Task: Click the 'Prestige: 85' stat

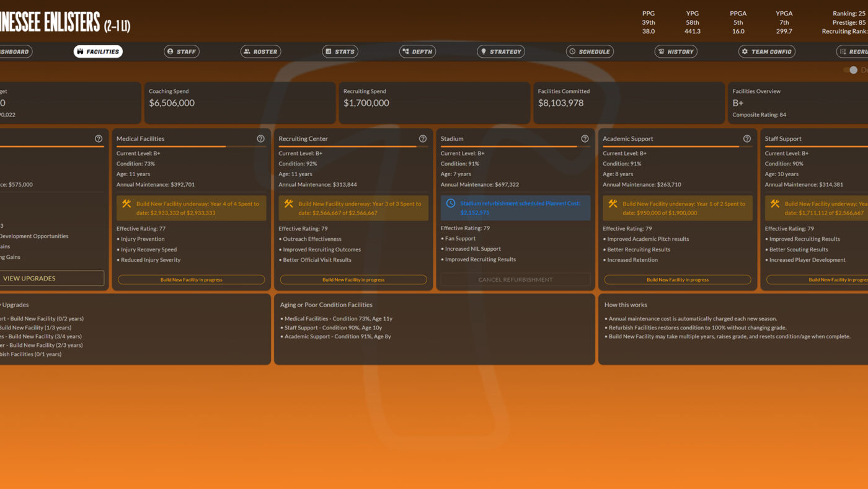Action: [849, 22]
